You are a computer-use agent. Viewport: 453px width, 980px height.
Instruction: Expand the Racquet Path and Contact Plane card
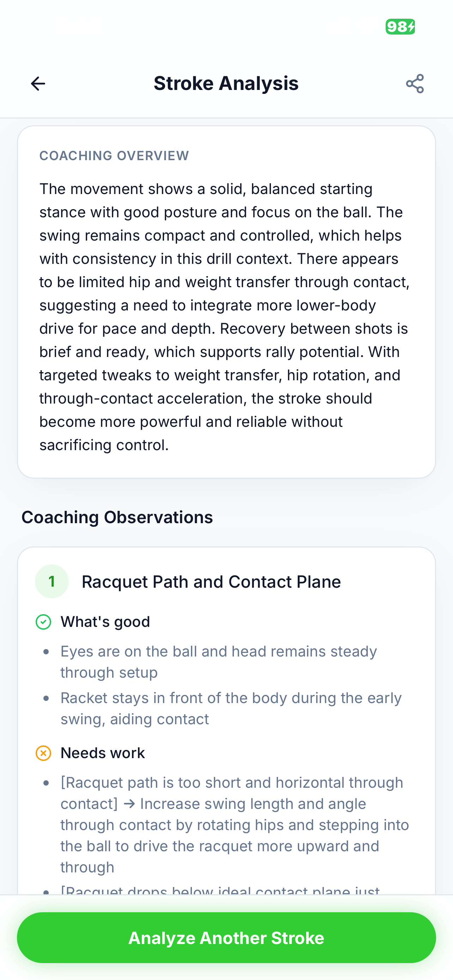coord(211,581)
